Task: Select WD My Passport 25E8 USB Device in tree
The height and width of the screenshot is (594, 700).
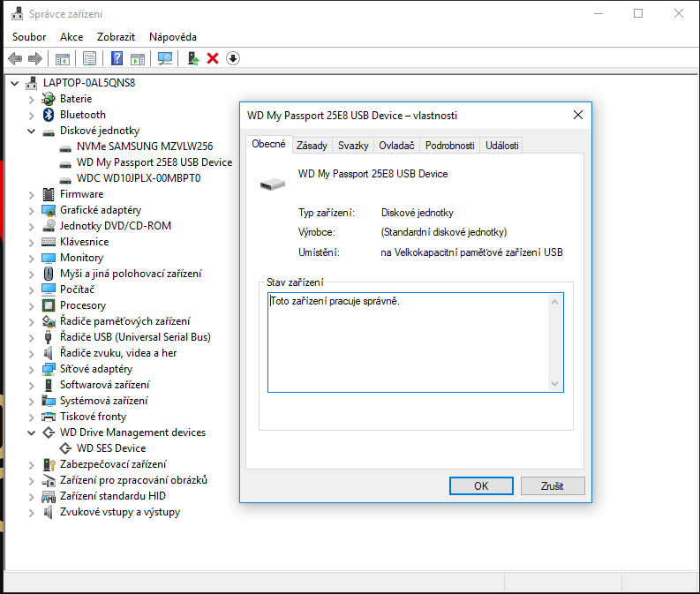Action: tap(154, 162)
